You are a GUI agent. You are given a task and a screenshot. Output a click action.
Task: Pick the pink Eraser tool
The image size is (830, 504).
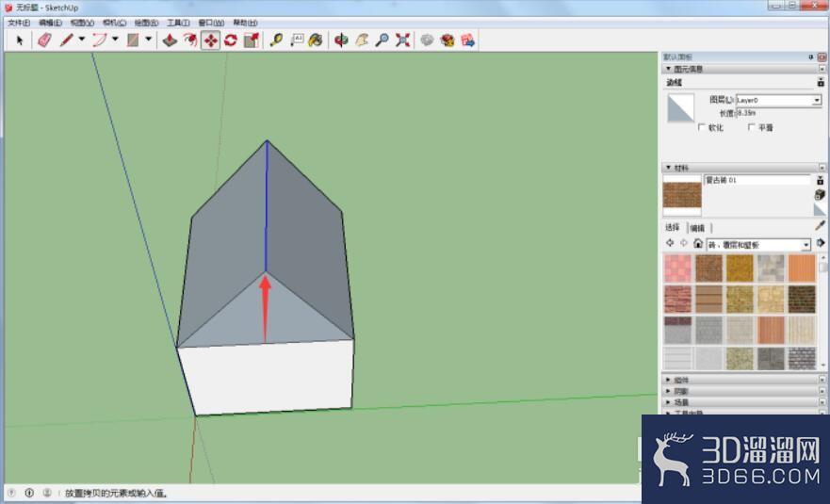tap(45, 41)
